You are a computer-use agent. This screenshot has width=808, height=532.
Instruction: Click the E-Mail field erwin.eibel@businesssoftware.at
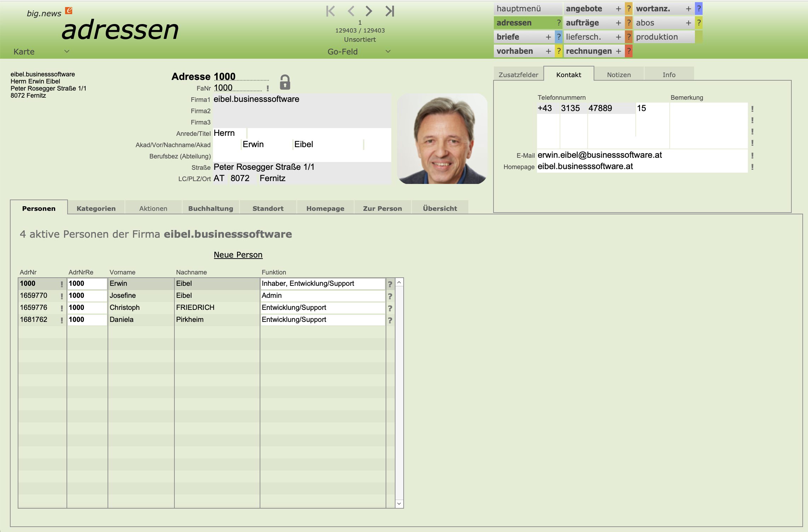coord(642,155)
